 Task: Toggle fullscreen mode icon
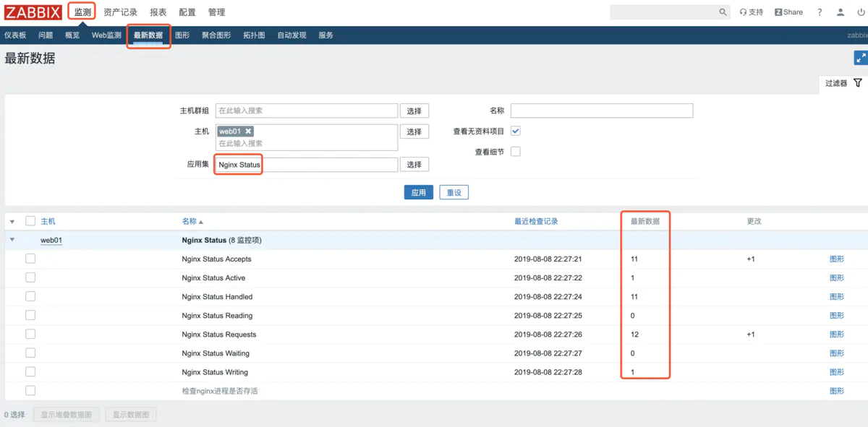pos(861,59)
